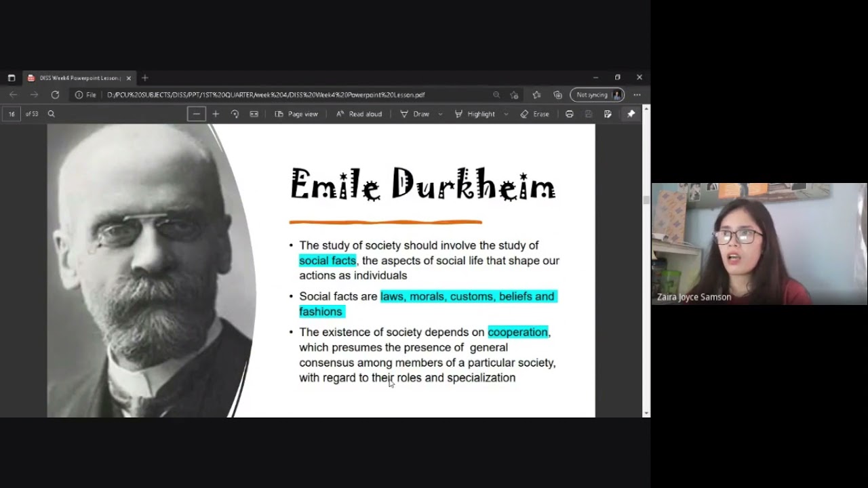Click the Save as icon
Image resolution: width=868 pixels, height=488 pixels.
608,114
